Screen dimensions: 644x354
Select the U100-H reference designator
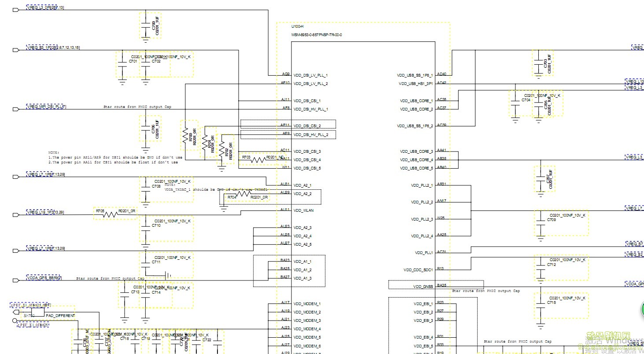[297, 27]
